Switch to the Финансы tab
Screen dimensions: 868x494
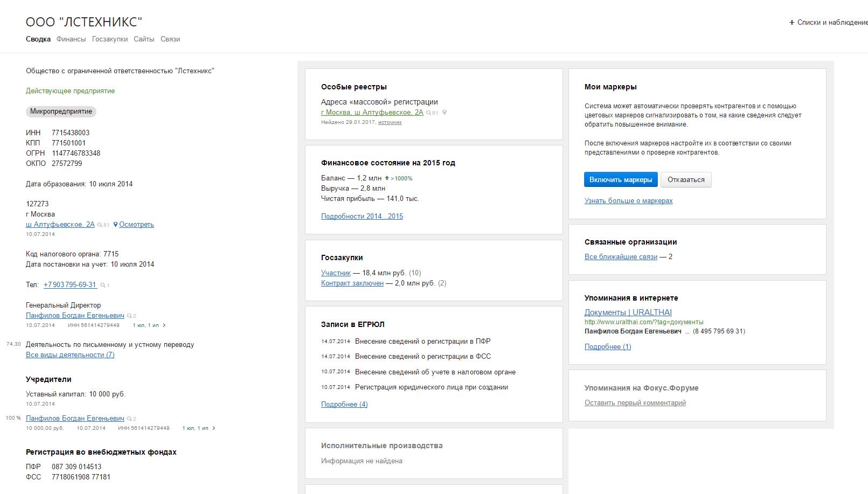(71, 39)
